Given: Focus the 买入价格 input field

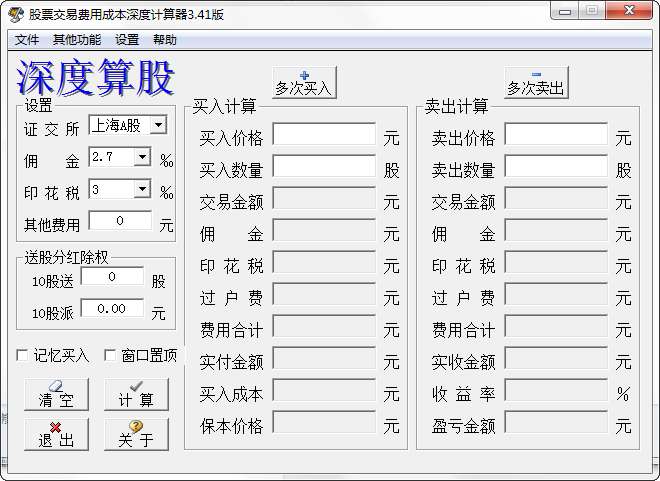Looking at the screenshot, I should [324, 134].
